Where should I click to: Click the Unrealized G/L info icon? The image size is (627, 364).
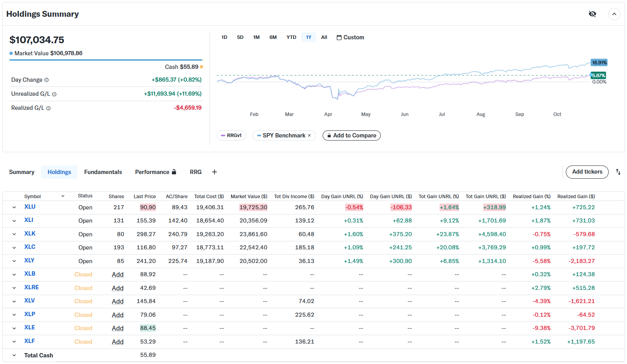[x=54, y=94]
